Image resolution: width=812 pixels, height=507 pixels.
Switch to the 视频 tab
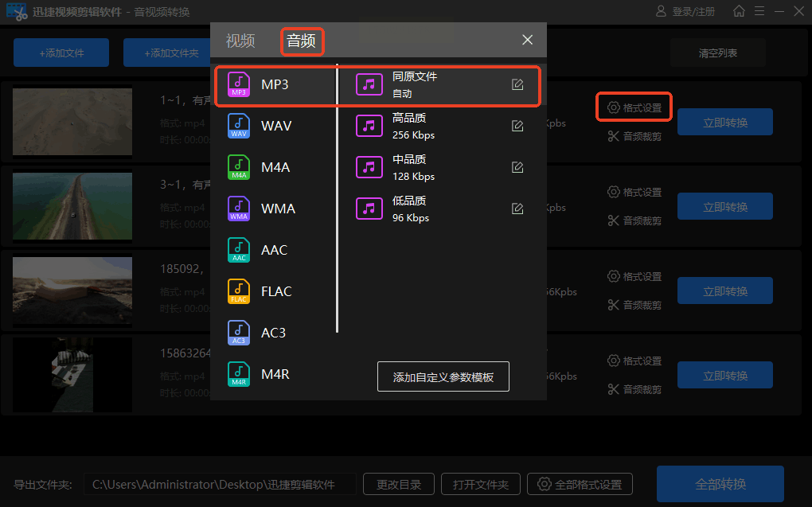tap(240, 41)
